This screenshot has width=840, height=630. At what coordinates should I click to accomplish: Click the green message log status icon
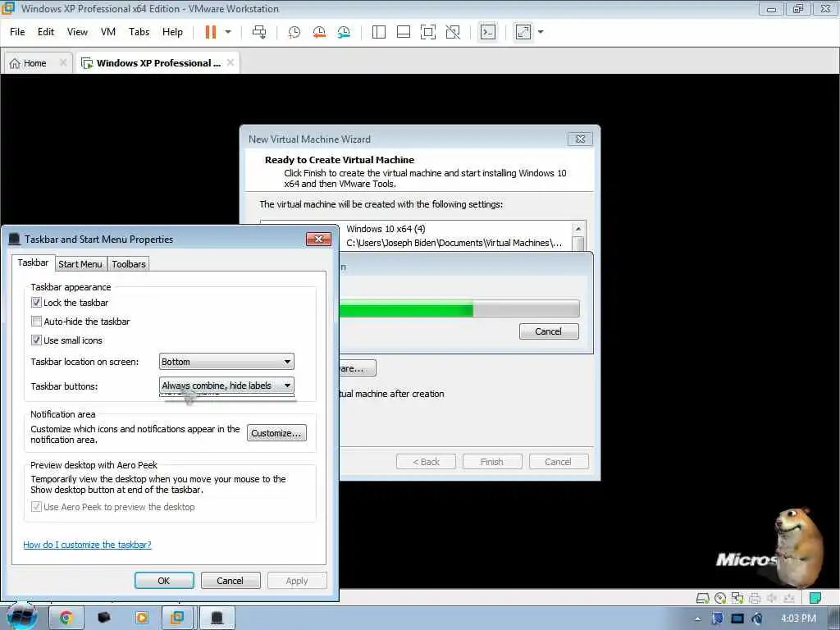coord(815,598)
